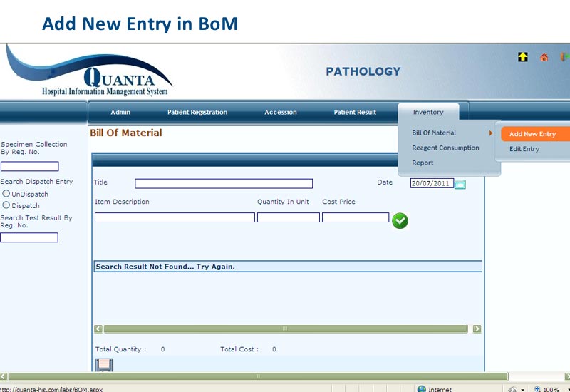Click the 'Search Dispatch Entry' label
The height and width of the screenshot is (392, 570).
click(x=37, y=182)
